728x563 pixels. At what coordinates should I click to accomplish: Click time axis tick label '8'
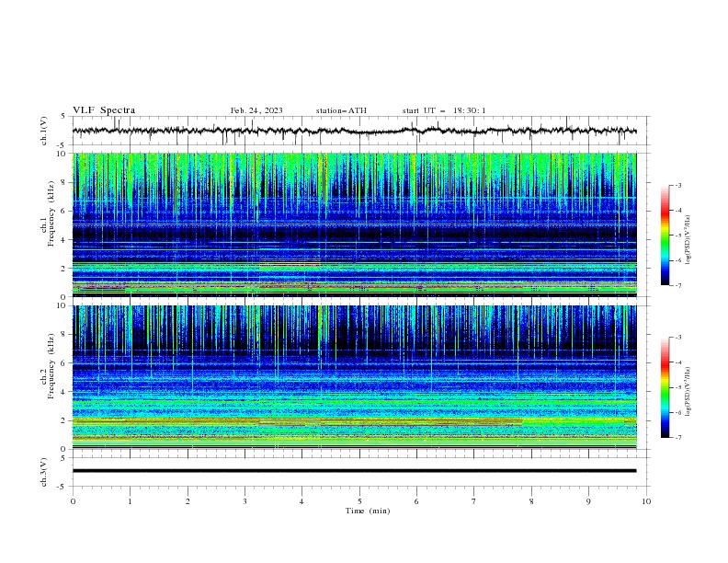531,501
